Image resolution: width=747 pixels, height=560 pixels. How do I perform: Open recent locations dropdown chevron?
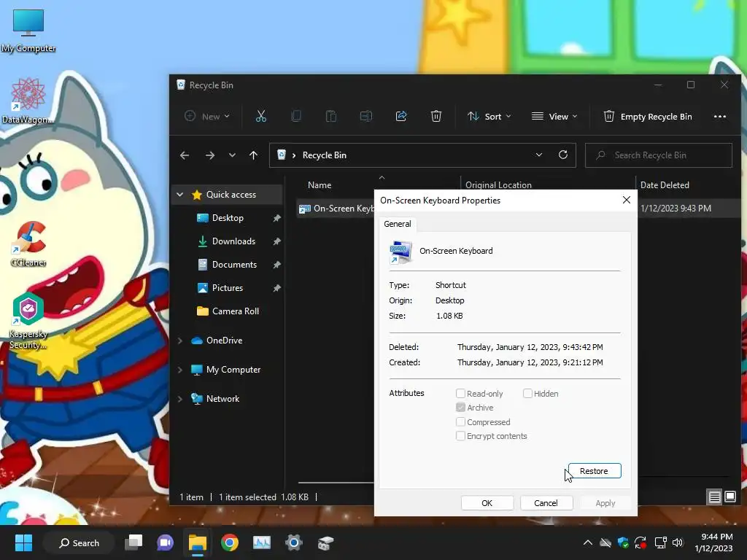[232, 155]
